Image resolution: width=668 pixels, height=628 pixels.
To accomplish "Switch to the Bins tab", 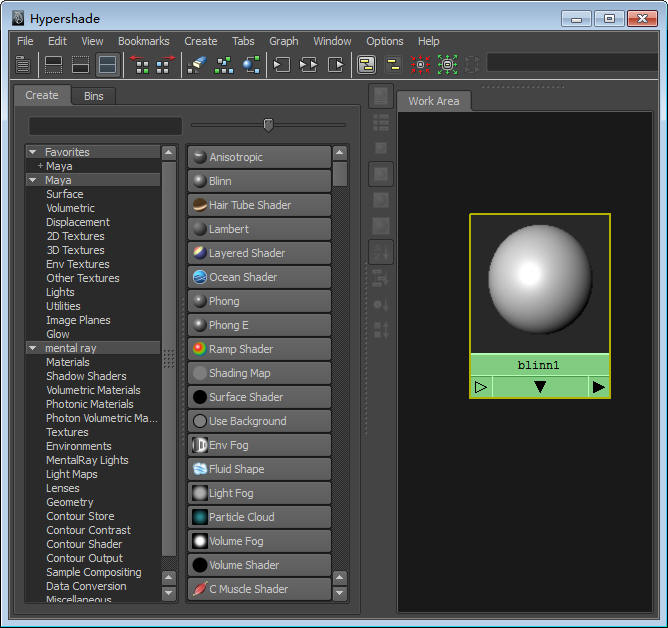I will (93, 96).
